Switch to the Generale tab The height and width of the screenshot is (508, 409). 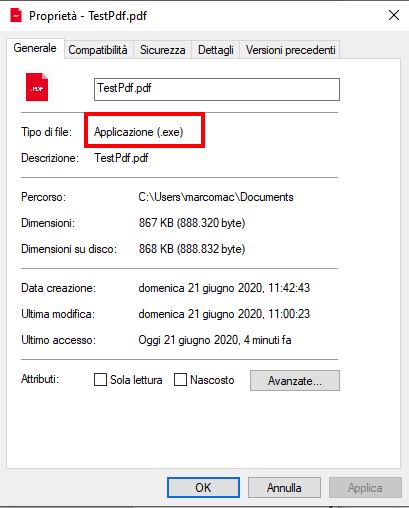click(35, 48)
